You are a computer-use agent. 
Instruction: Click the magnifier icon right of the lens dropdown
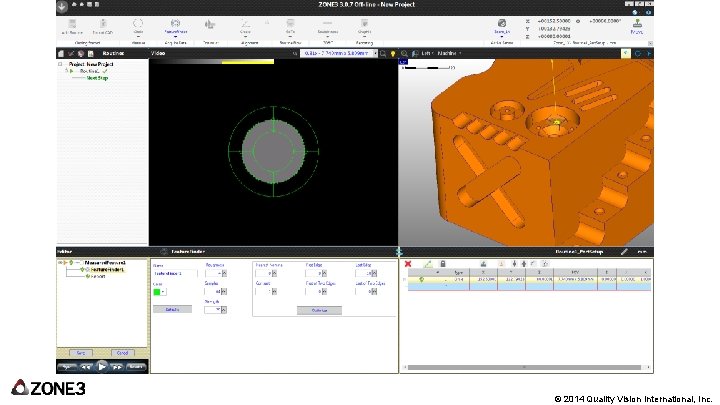click(x=383, y=54)
